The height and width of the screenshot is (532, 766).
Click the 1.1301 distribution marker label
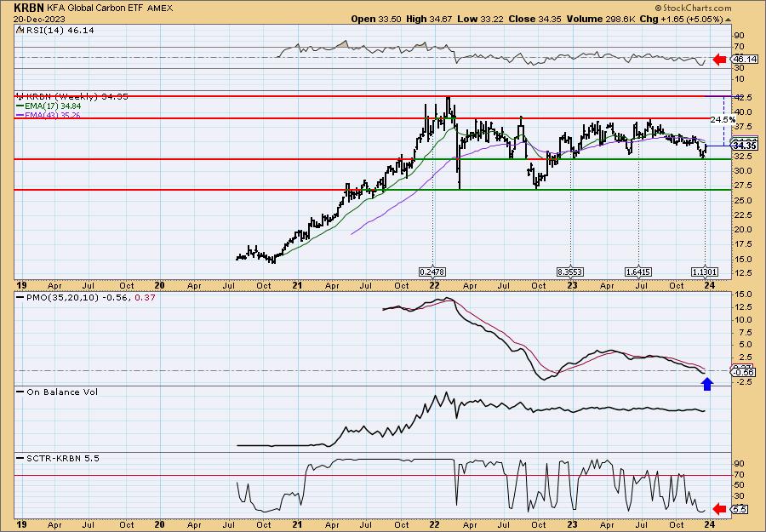click(705, 272)
